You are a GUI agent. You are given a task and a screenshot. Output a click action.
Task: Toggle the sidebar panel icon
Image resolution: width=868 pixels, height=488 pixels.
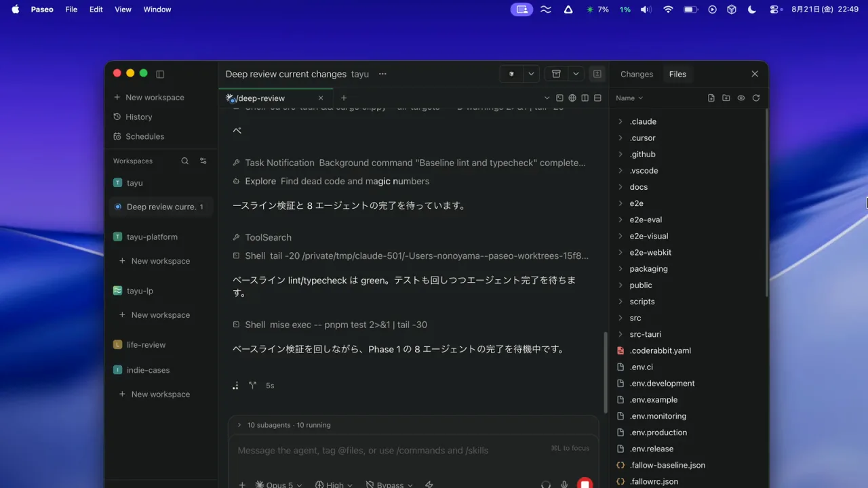point(160,74)
